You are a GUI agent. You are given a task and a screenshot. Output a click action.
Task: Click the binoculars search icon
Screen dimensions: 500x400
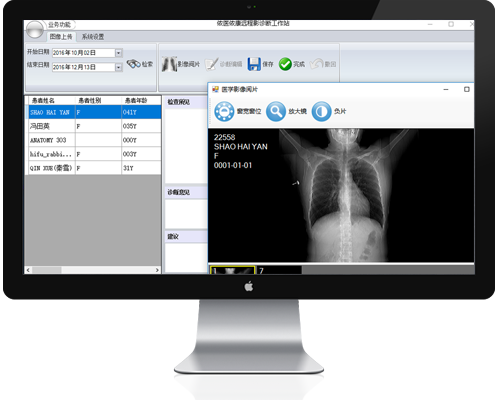point(133,64)
